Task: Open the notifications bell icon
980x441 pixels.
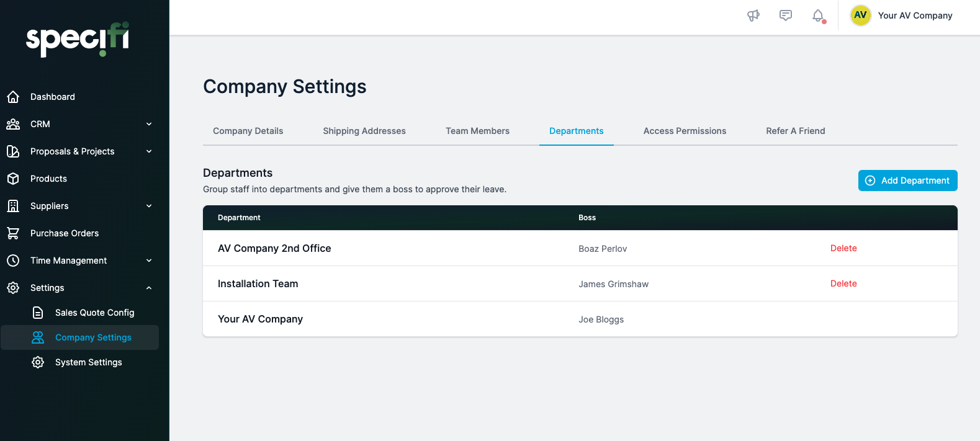Action: tap(819, 16)
